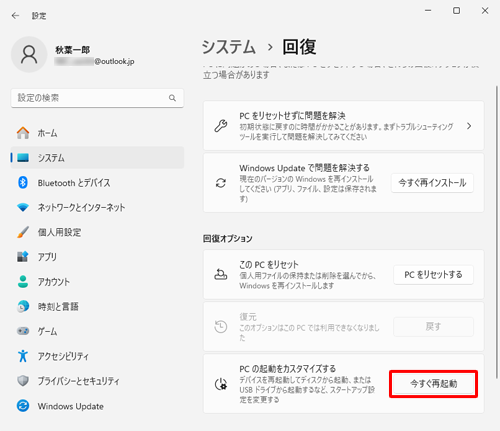Image resolution: width=500 pixels, height=431 pixels.
Task: Click the アクセシビリティ figure icon
Action: tap(23, 356)
